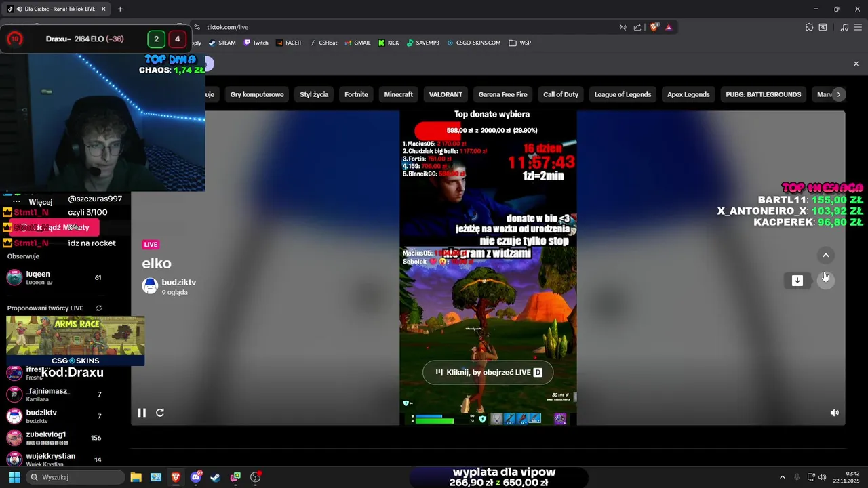Open OBS Studio taskbar icon
Image resolution: width=868 pixels, height=488 pixels.
(x=256, y=477)
